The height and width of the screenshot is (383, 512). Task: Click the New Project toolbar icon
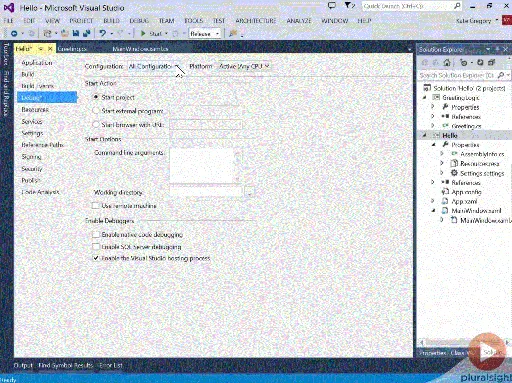pos(47,33)
